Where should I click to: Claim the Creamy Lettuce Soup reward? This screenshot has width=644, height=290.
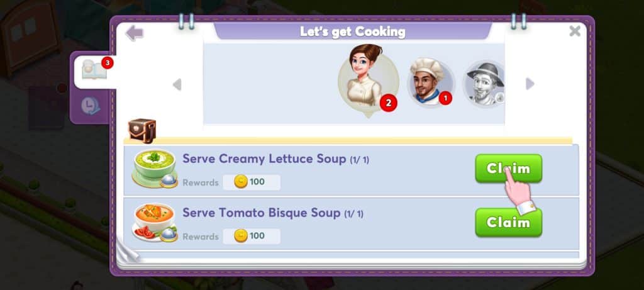508,169
